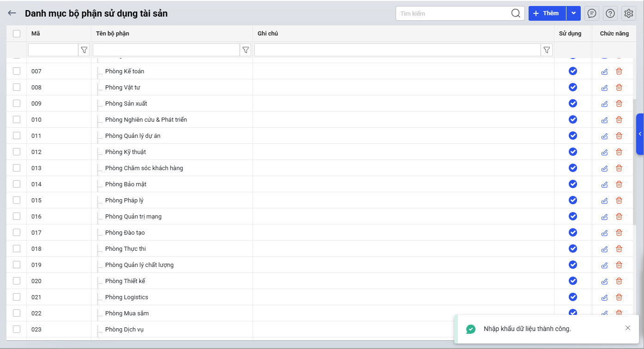This screenshot has height=349, width=644.
Task: Open the feedback chat icon
Action: pos(591,13)
